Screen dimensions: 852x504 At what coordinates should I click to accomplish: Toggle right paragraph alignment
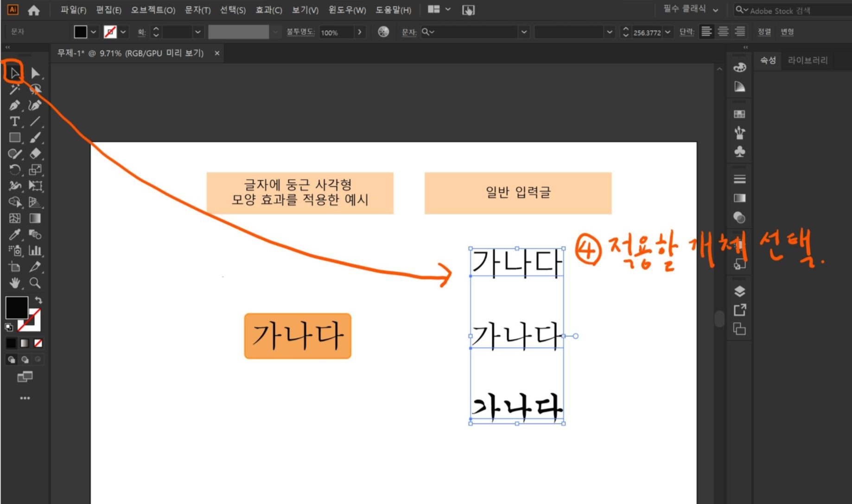[739, 31]
